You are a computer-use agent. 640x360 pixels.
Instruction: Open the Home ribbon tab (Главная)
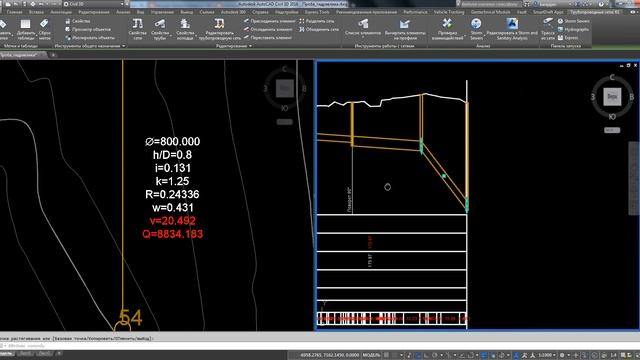(15, 12)
